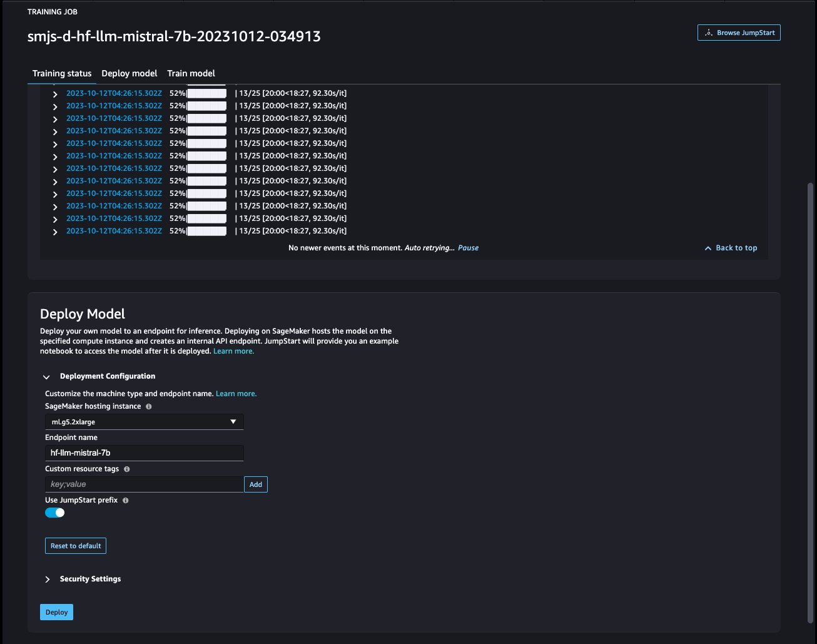Open the SageMaker hosting instance dropdown
The image size is (817, 644).
[145, 422]
